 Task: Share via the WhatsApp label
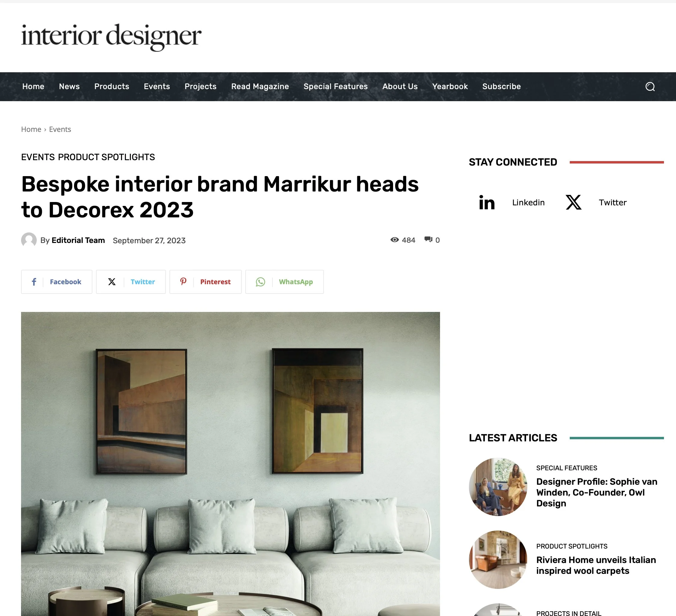[x=296, y=282]
